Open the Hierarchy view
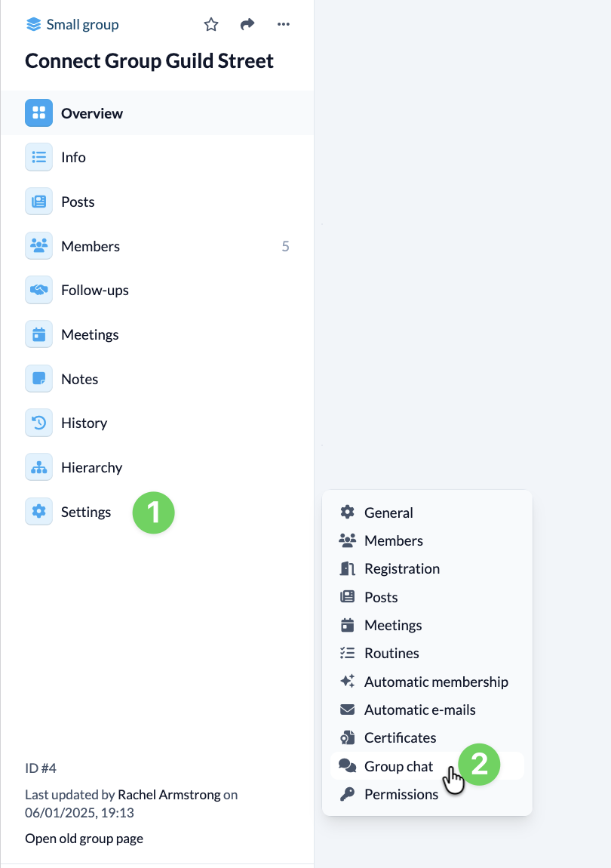 point(91,467)
